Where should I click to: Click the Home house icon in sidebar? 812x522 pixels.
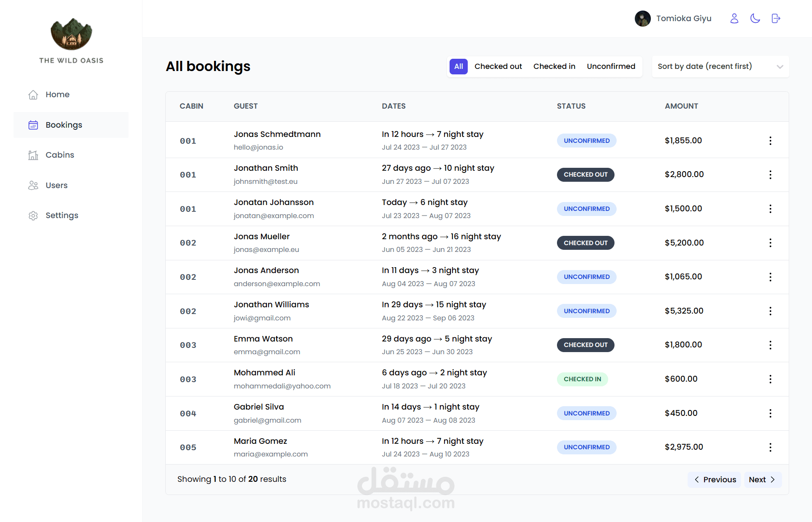[x=33, y=95]
